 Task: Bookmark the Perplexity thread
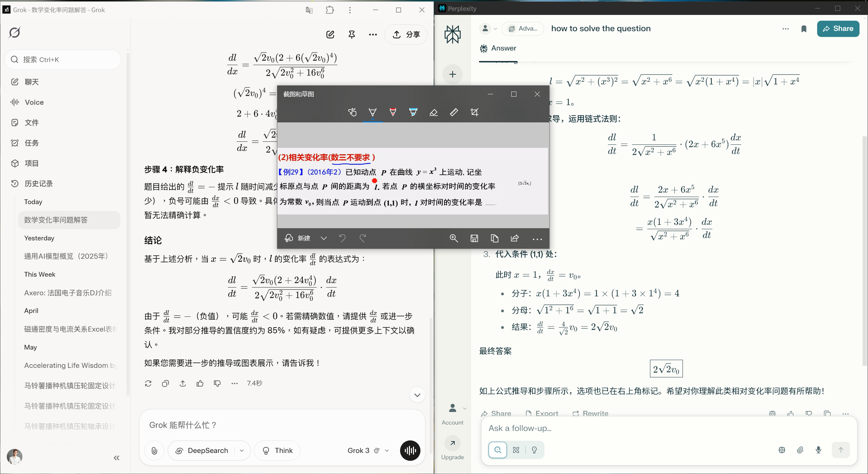[x=804, y=29]
